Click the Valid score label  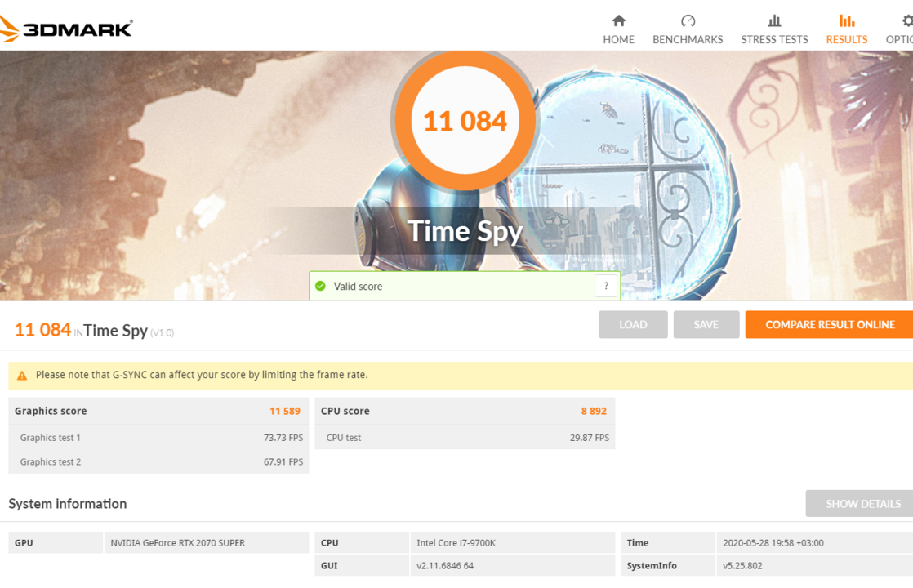coord(358,287)
